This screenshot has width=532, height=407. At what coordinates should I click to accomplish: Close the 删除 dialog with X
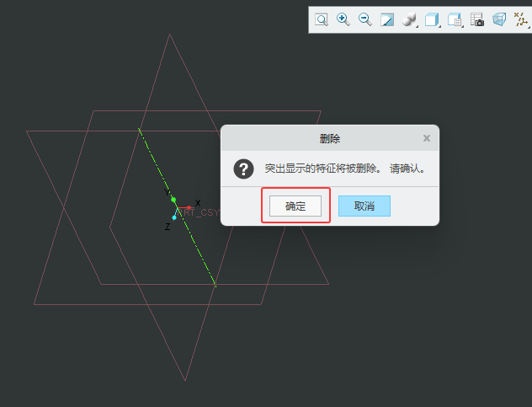point(427,138)
